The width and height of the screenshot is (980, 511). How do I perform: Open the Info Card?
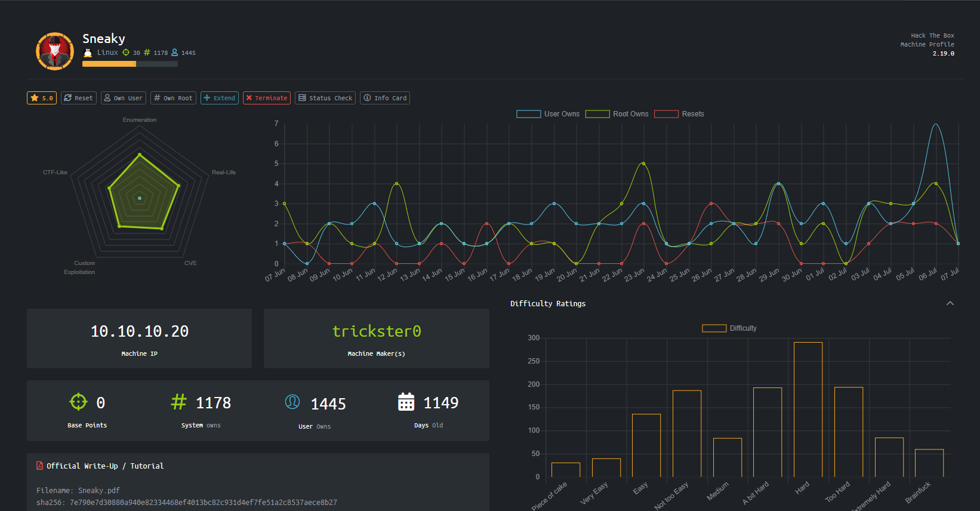click(x=385, y=98)
